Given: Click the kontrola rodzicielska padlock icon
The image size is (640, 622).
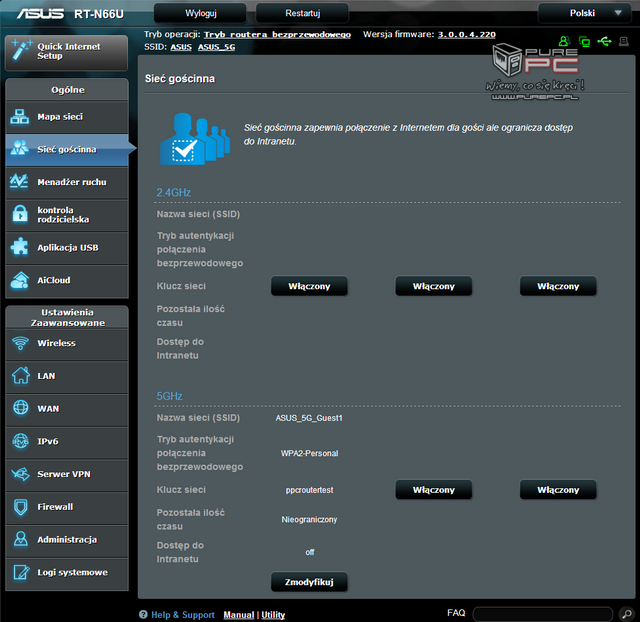Looking at the screenshot, I should (x=20, y=214).
